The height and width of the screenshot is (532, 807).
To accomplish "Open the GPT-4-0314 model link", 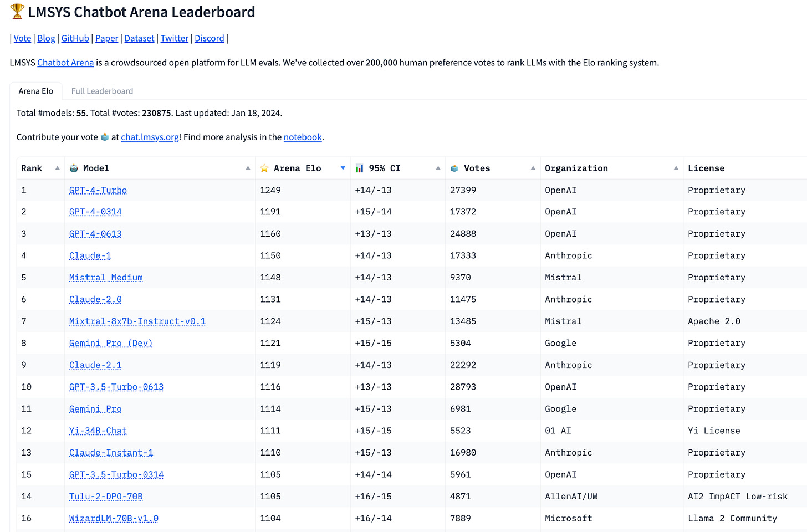I will click(95, 212).
